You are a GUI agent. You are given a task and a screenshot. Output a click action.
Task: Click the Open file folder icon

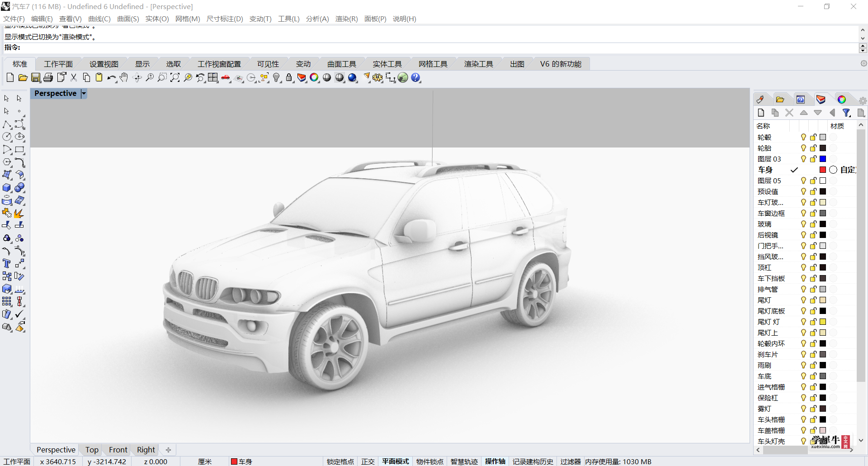(23, 78)
